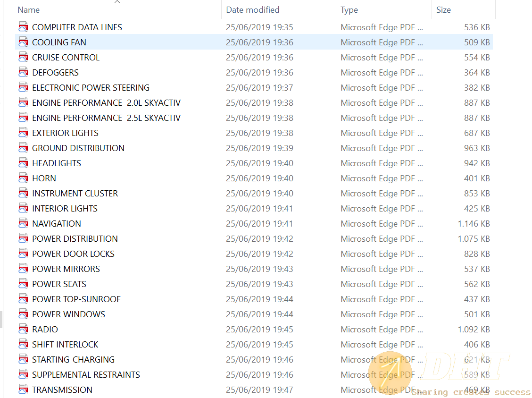
Task: Select the file named HORN
Action: pyautogui.click(x=44, y=178)
